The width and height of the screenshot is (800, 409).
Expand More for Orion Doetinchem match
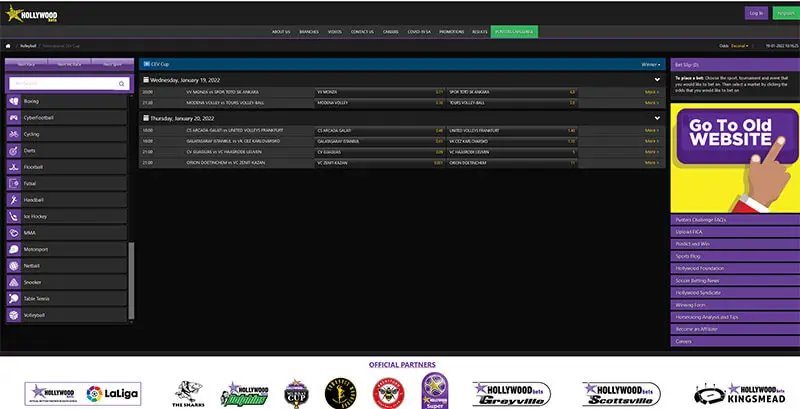tap(652, 163)
